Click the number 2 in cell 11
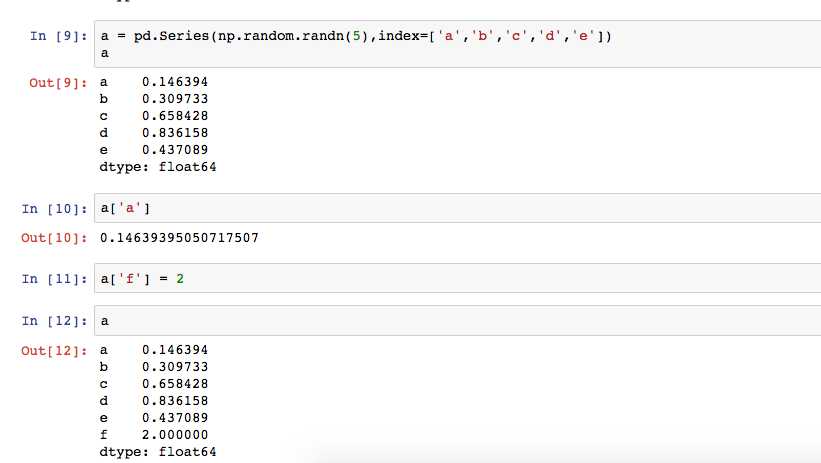Screen dimensions: 821x463 click(180, 279)
